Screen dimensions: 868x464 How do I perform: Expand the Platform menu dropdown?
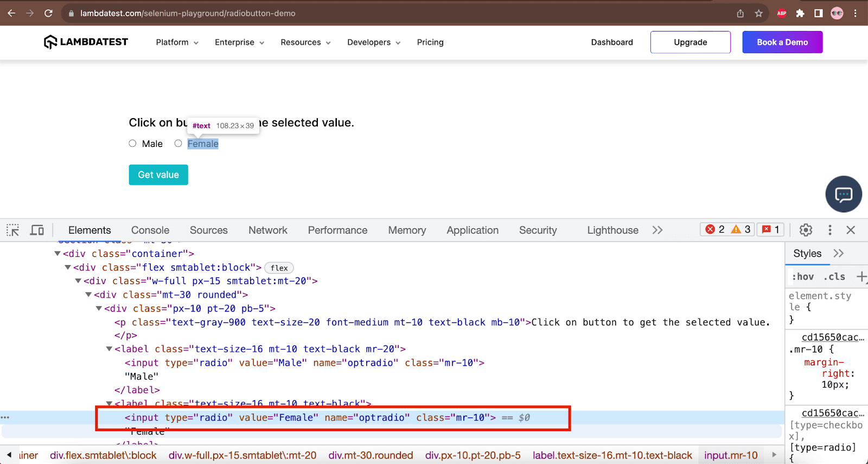pos(177,42)
